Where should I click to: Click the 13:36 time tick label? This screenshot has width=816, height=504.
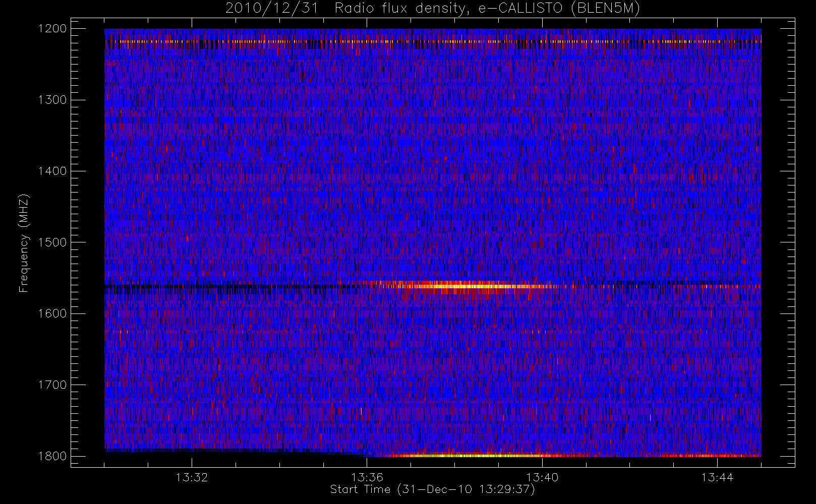pyautogui.click(x=367, y=477)
